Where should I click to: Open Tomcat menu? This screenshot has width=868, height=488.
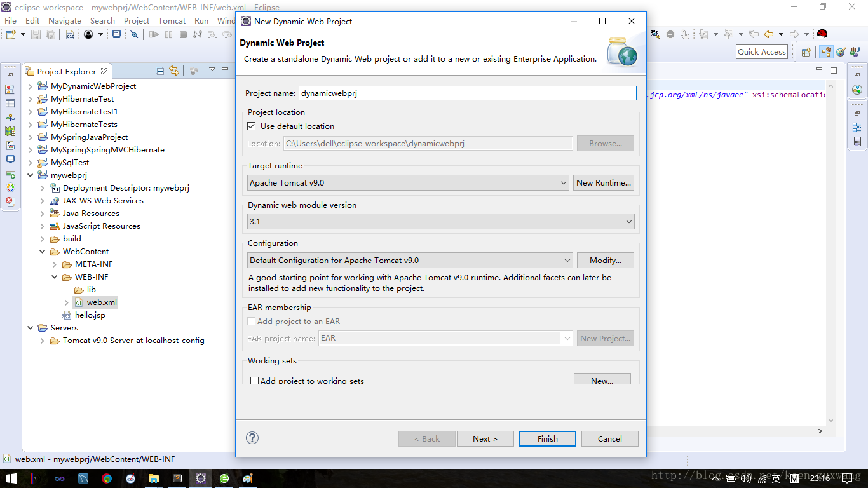click(172, 20)
